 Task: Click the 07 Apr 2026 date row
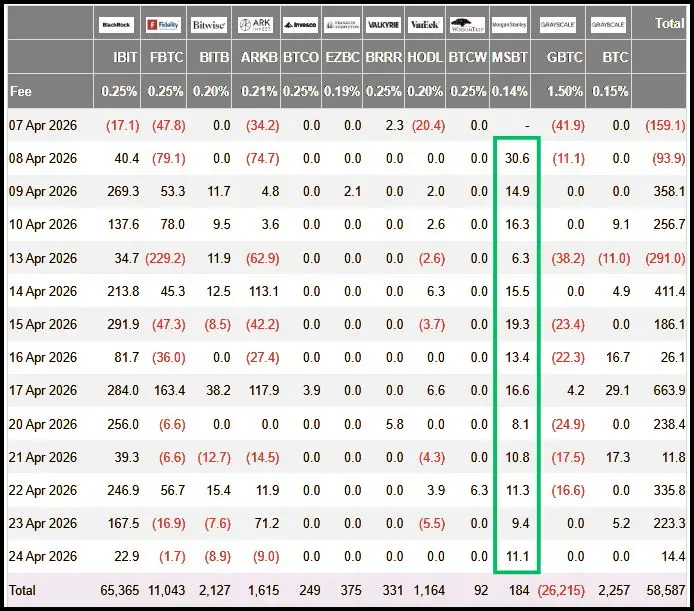[347, 125]
